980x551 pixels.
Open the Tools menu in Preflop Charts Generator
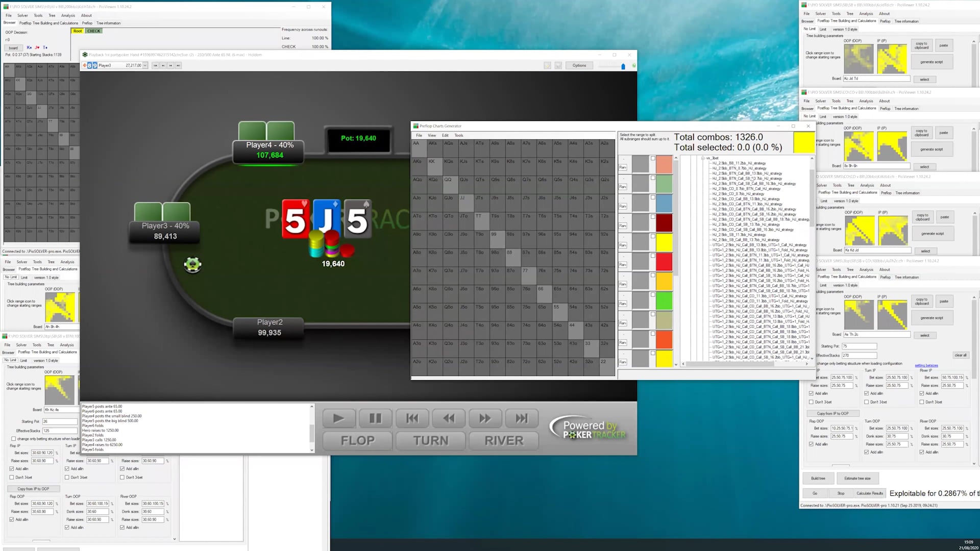[x=458, y=135]
